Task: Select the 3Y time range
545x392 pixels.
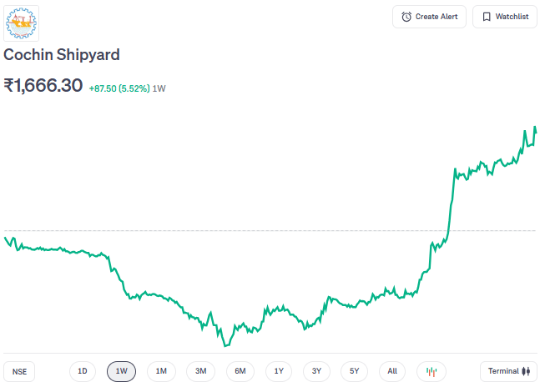Action: [x=316, y=371]
